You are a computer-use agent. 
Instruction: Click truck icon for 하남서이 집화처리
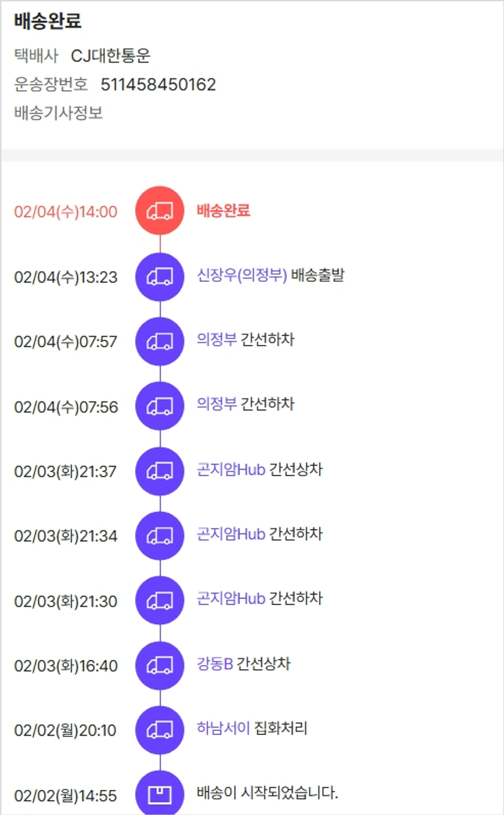point(160,730)
